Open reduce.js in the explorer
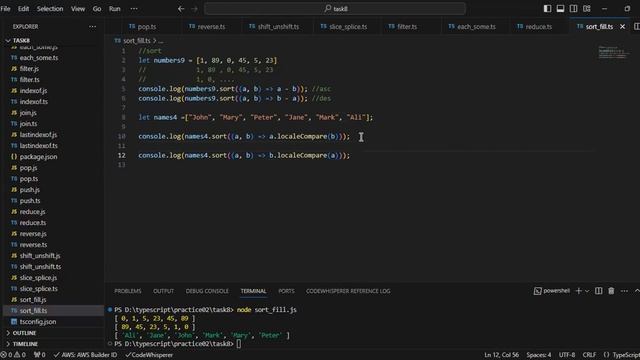 (x=32, y=212)
